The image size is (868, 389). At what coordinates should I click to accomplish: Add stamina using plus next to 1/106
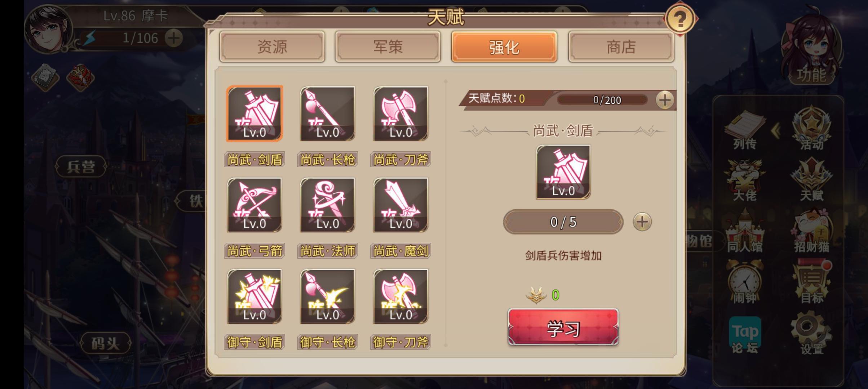[174, 38]
